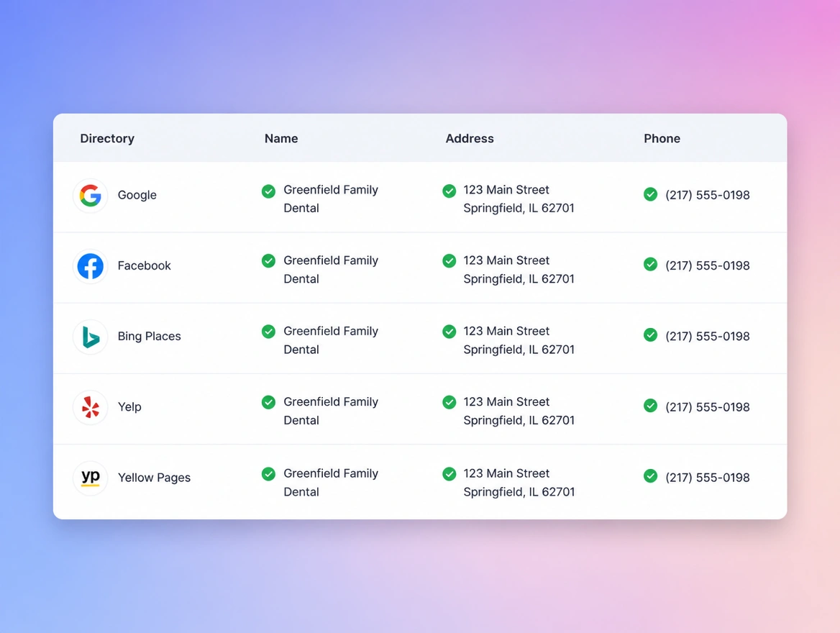Click the Directory column header
The image size is (840, 633).
tap(107, 139)
